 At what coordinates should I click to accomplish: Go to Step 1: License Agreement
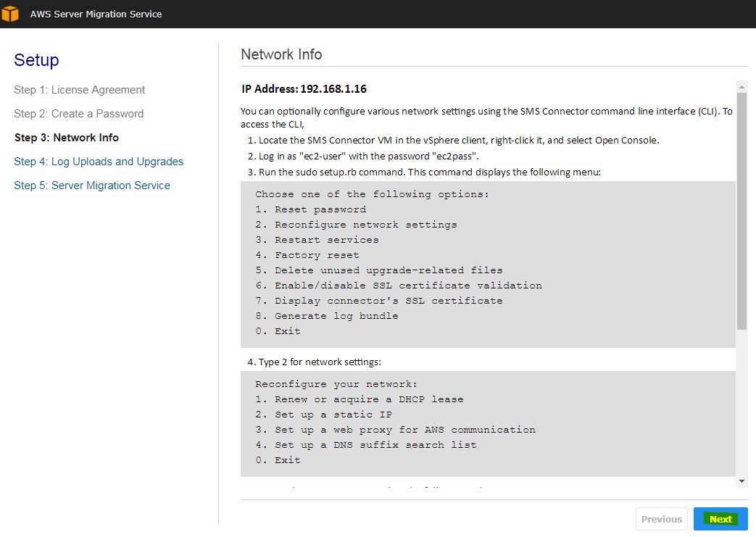pos(79,90)
